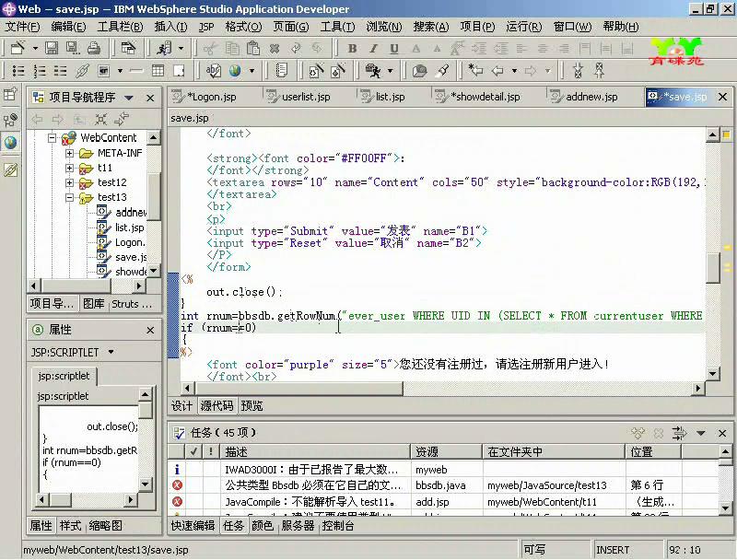Switch to the userlist.jsp editor tab
The height and width of the screenshot is (560, 737).
(x=298, y=97)
